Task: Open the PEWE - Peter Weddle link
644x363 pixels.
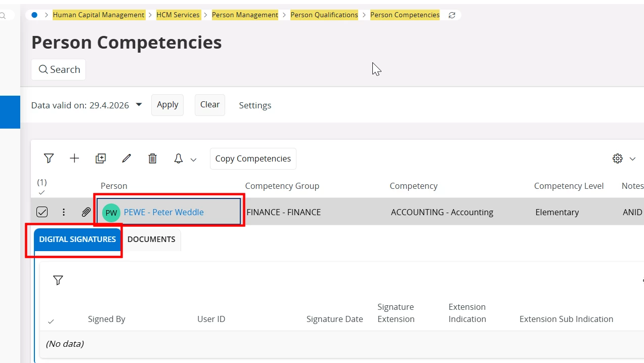Action: click(163, 212)
